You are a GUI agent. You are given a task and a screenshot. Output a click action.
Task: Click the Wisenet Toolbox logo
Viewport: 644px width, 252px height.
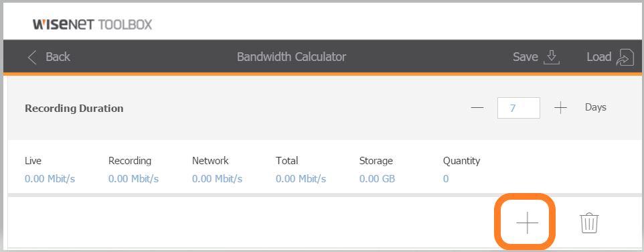pyautogui.click(x=92, y=24)
